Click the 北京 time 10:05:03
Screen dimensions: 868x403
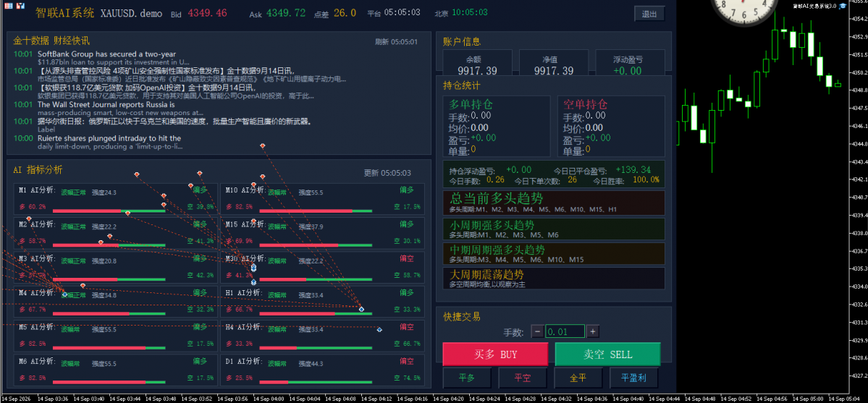click(x=469, y=12)
